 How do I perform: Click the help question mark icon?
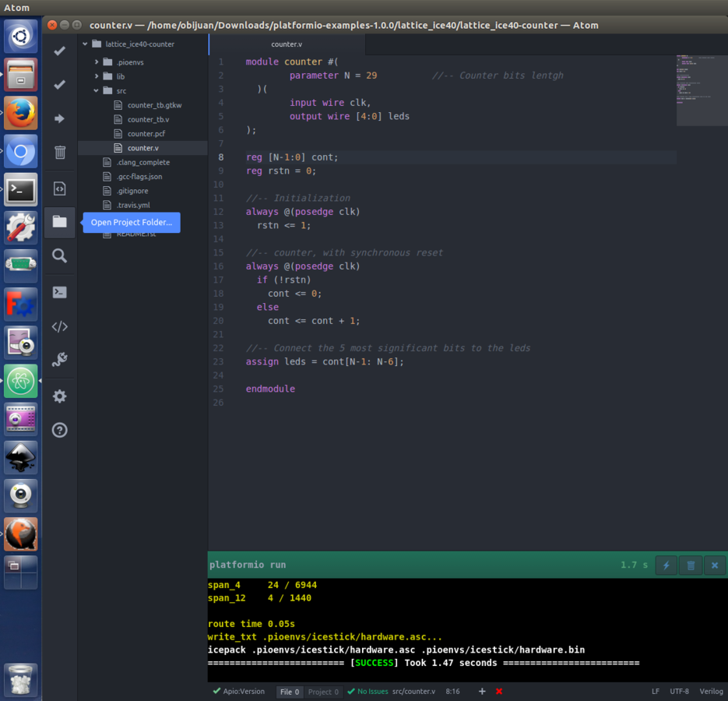pos(59,430)
